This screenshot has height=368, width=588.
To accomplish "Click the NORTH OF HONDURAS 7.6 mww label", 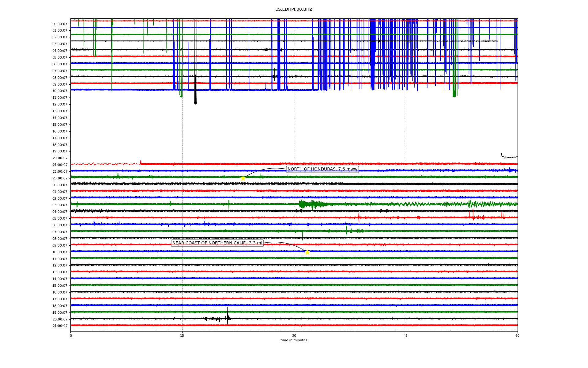I will click(322, 169).
